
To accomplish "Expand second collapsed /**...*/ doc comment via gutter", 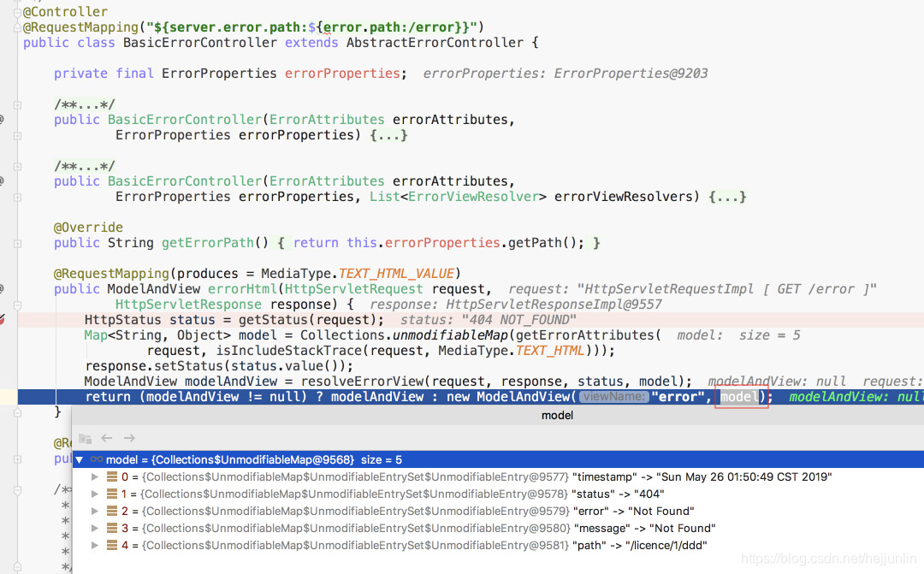I will [17, 167].
